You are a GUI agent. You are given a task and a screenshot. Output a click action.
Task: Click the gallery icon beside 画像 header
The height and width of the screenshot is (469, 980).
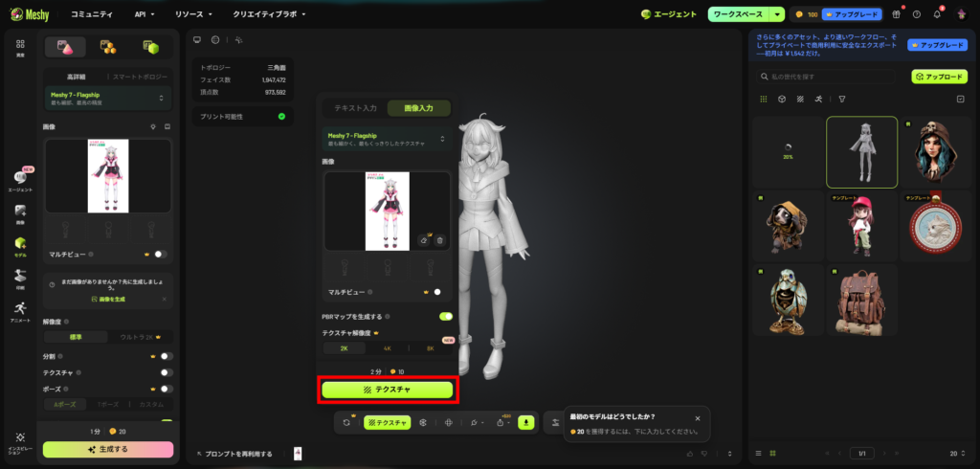(x=167, y=126)
